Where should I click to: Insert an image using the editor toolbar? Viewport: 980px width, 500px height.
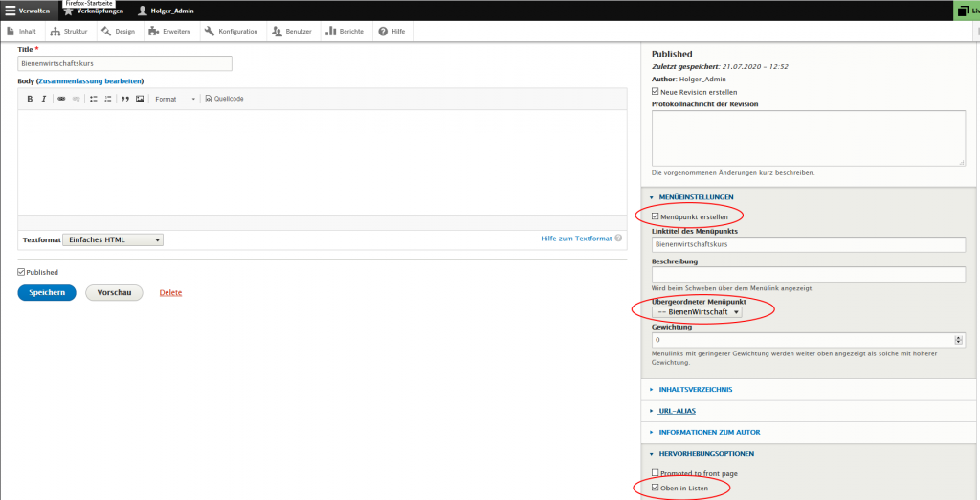point(140,99)
